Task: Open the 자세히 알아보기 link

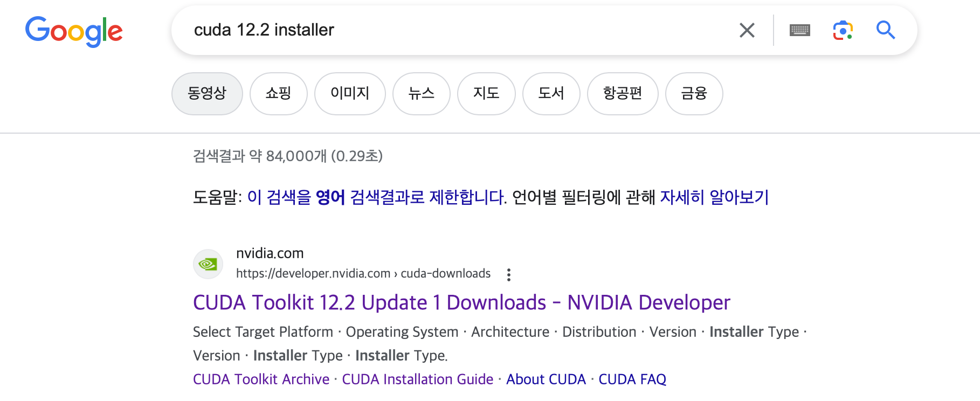Action: click(715, 197)
